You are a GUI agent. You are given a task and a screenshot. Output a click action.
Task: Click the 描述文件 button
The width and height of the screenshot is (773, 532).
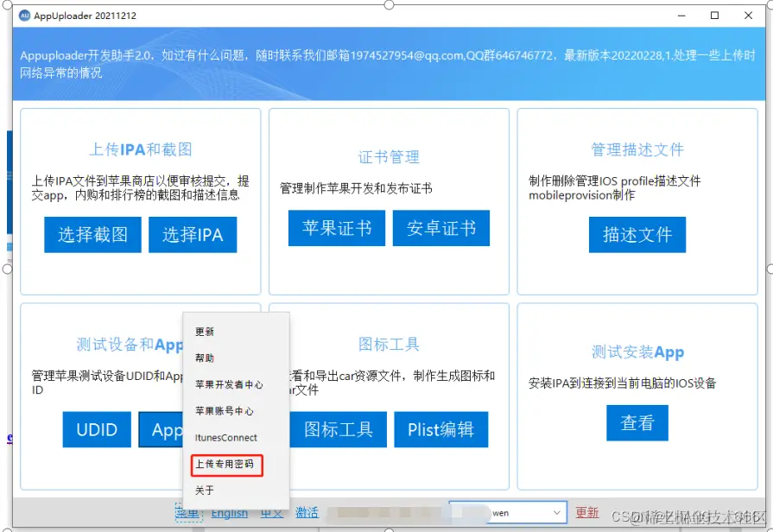637,235
